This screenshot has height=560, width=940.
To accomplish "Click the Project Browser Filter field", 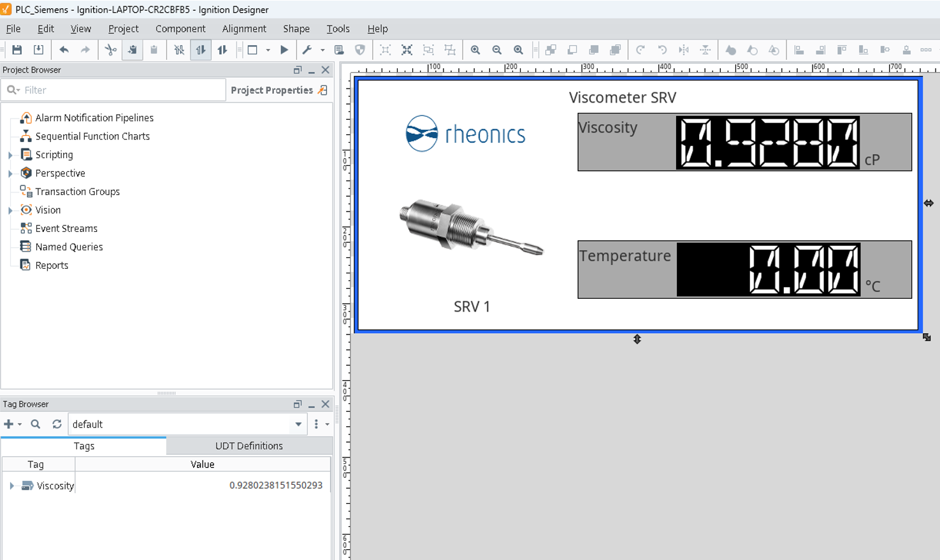I will (x=114, y=90).
